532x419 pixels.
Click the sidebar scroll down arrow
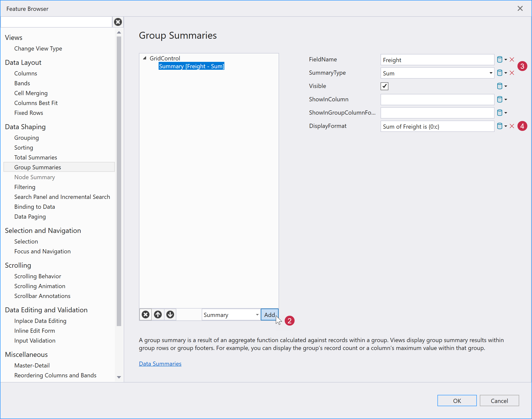[x=119, y=377]
